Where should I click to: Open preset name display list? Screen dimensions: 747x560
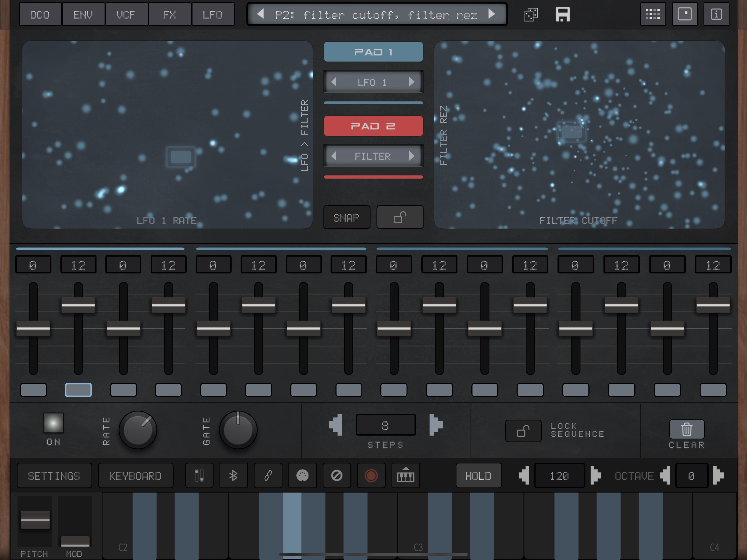[x=377, y=14]
